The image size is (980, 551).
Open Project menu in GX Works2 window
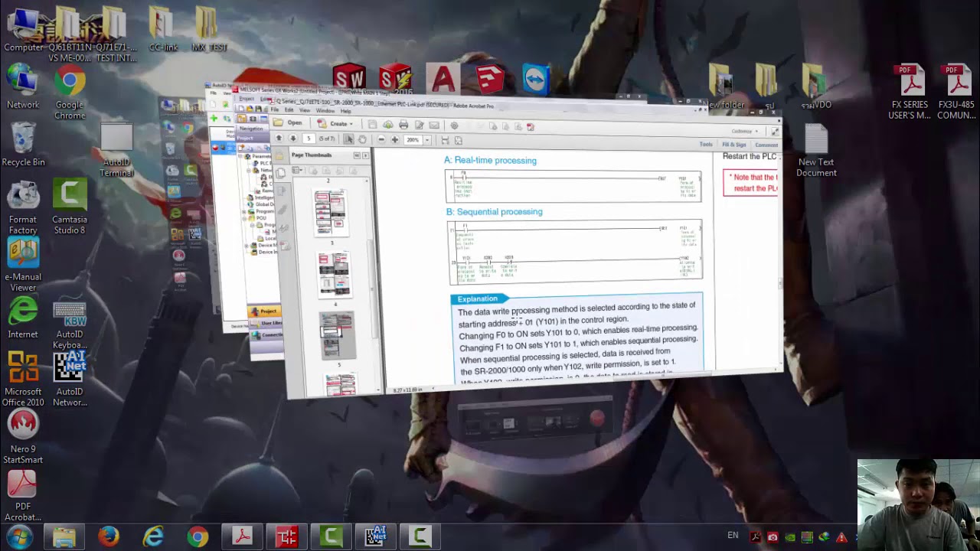[x=247, y=99]
